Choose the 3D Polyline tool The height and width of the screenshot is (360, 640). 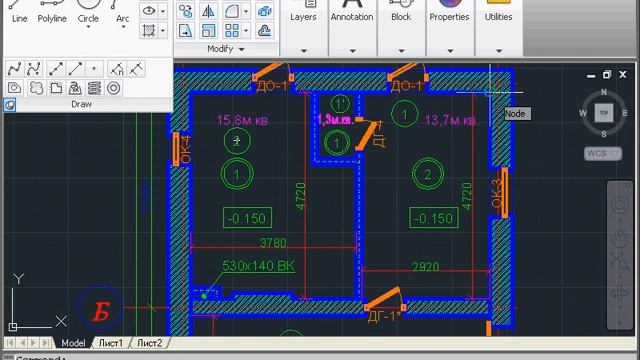75,88
